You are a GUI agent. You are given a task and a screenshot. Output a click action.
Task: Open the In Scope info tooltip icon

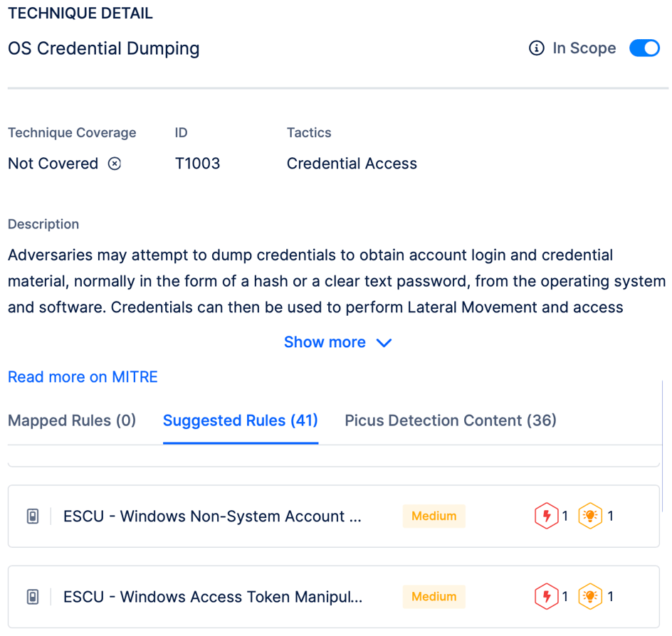coord(535,48)
